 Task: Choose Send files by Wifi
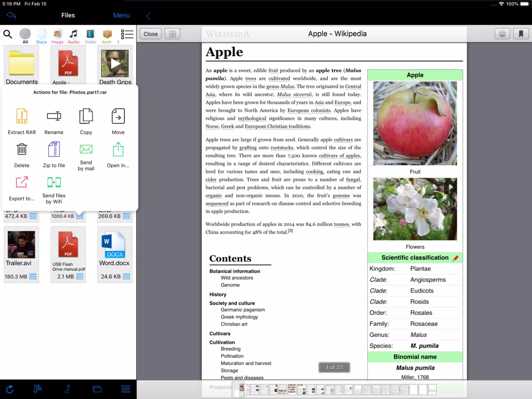(53, 190)
